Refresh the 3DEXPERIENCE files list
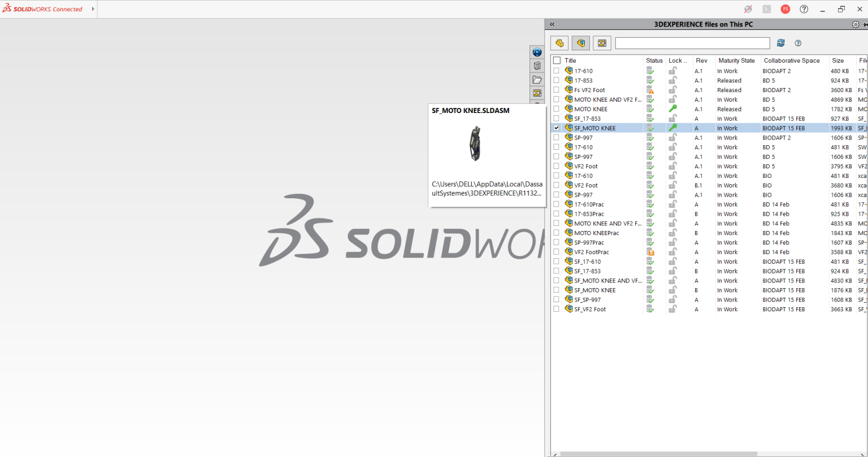Viewport: 868px width, 457px height. point(781,43)
